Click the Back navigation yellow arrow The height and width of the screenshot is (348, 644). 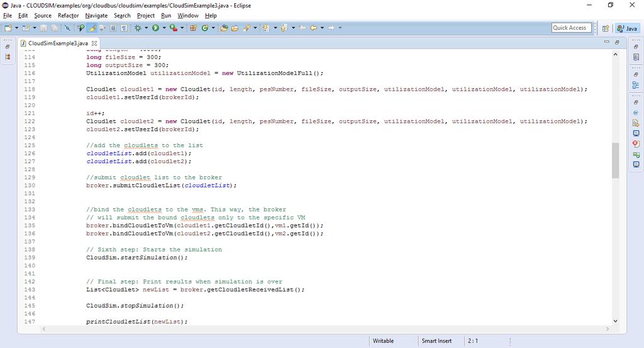(x=313, y=28)
